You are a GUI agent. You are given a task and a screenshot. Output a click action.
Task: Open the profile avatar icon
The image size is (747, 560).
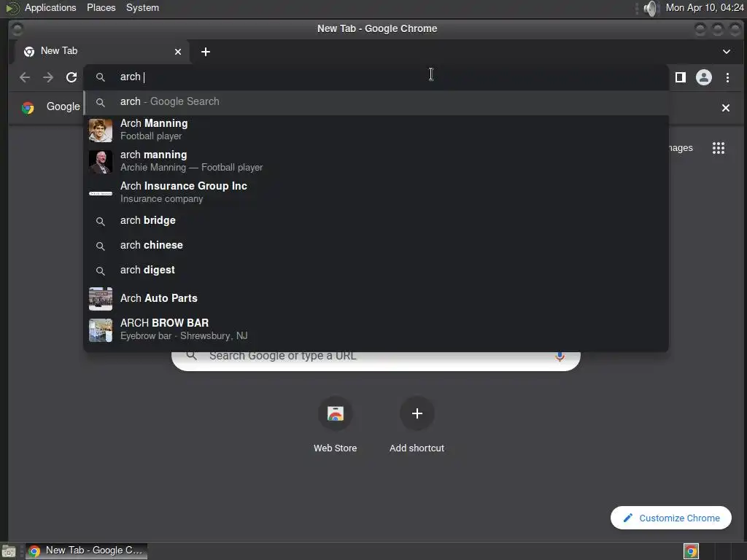click(704, 77)
